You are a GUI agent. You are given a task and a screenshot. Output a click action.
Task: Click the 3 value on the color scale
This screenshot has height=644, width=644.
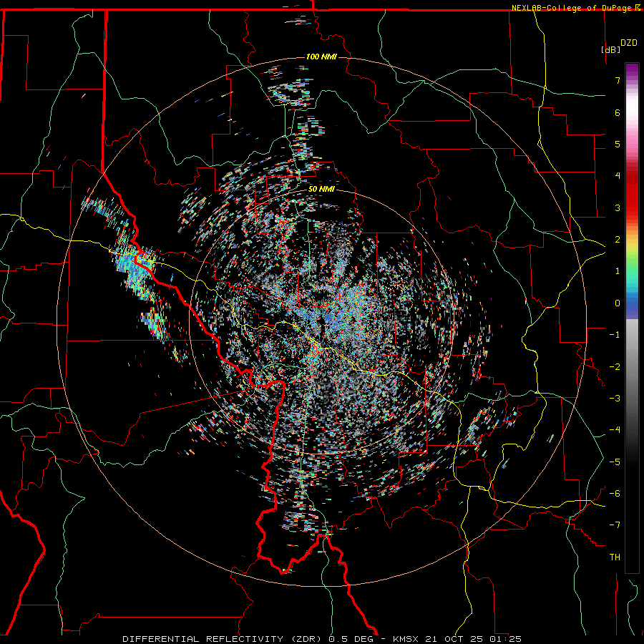(618, 208)
